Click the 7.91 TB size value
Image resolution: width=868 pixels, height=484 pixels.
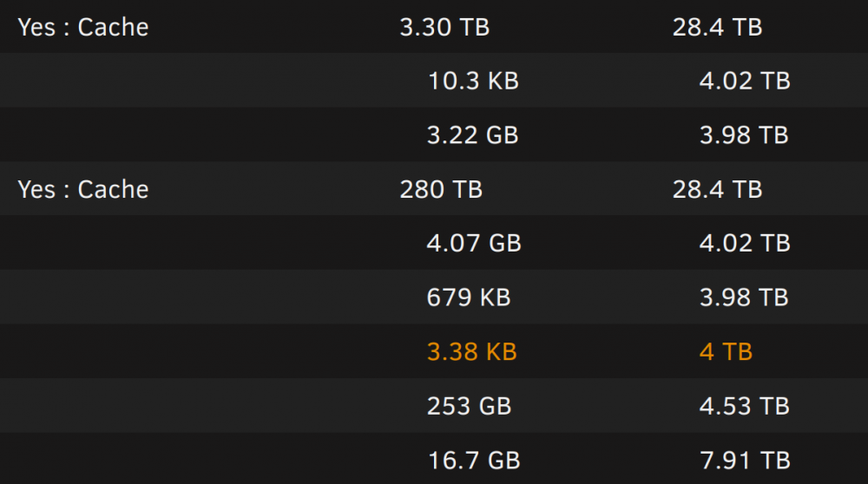(745, 461)
